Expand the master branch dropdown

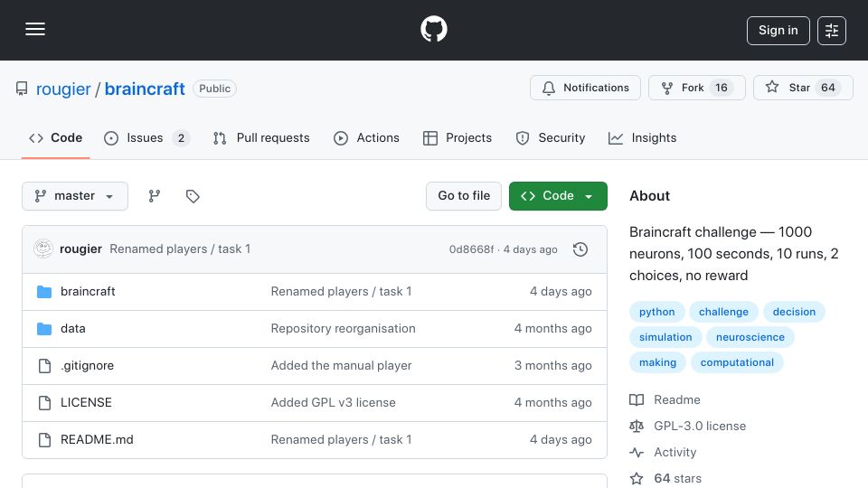click(75, 196)
